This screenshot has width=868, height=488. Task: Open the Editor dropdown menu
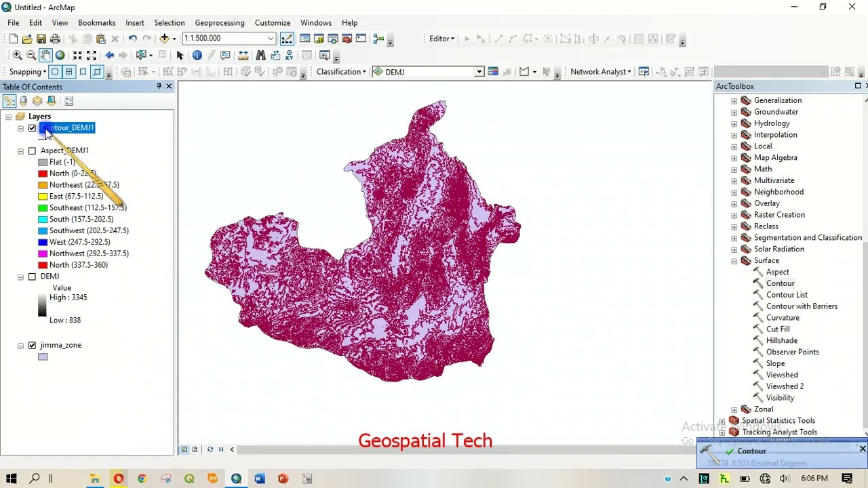(x=441, y=39)
